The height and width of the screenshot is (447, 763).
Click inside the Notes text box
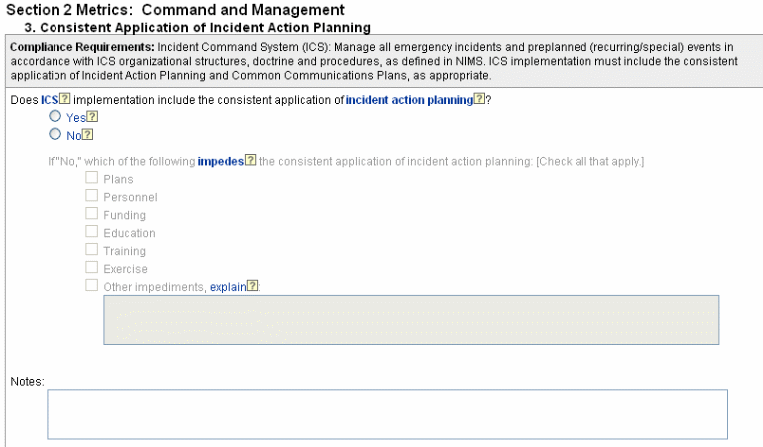click(x=387, y=414)
